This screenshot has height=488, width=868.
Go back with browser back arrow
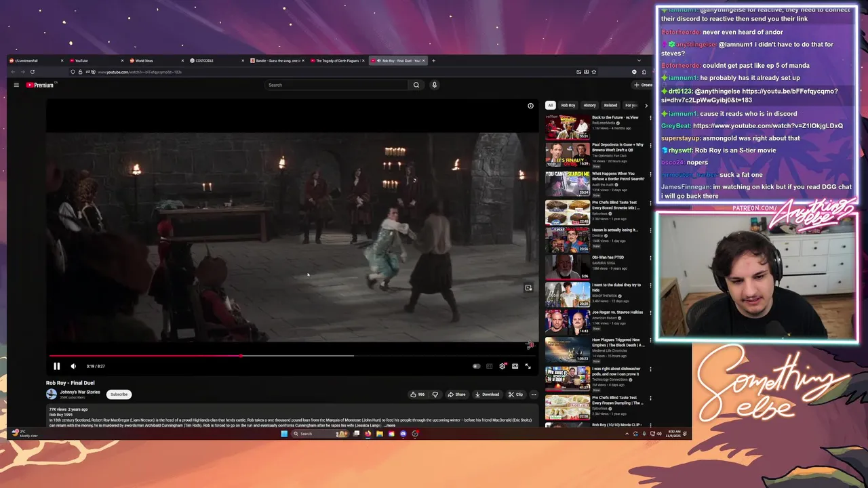12,72
